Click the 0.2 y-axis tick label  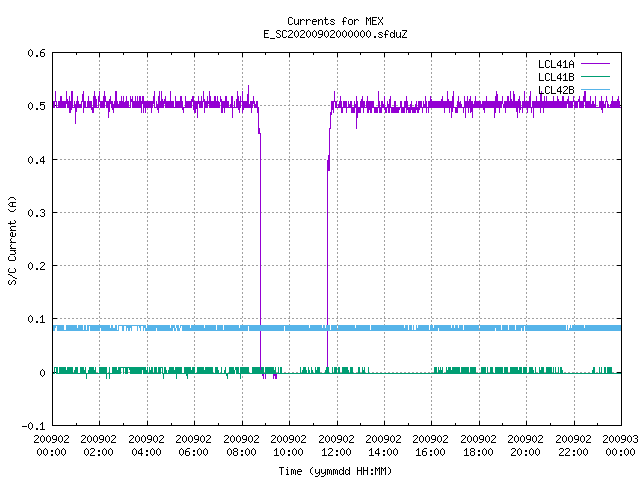pos(36,266)
